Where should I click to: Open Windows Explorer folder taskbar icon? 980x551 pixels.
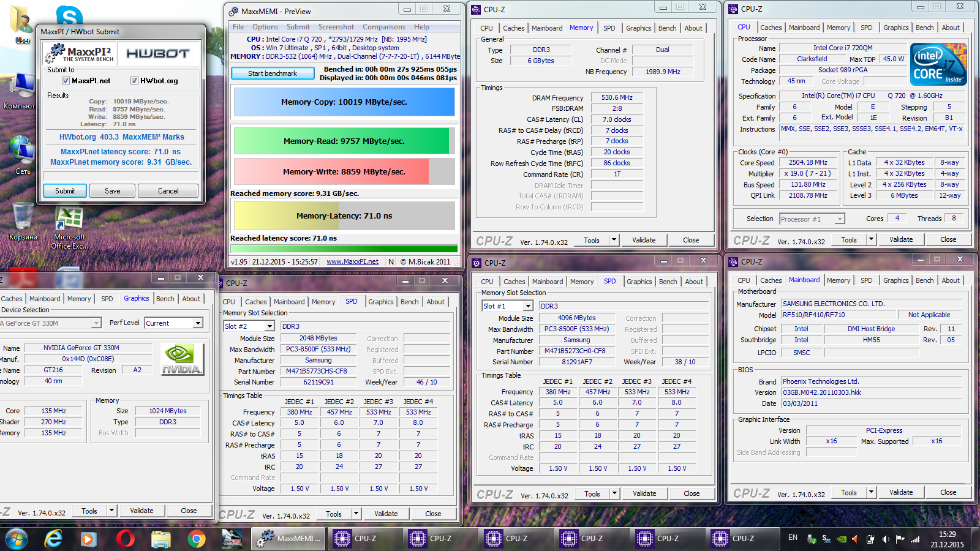[x=161, y=539]
